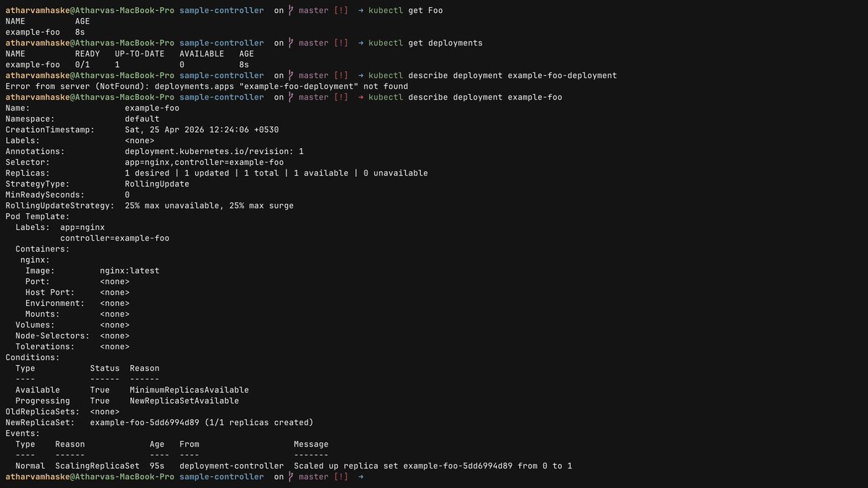Click the Image value 'nginx:latest'
This screenshot has width=868, height=488.
tap(129, 271)
